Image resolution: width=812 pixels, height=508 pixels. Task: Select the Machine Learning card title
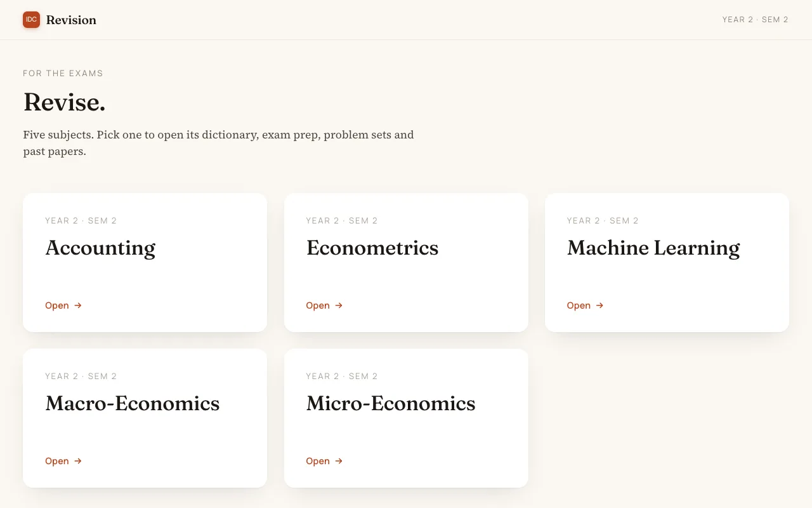pos(653,248)
